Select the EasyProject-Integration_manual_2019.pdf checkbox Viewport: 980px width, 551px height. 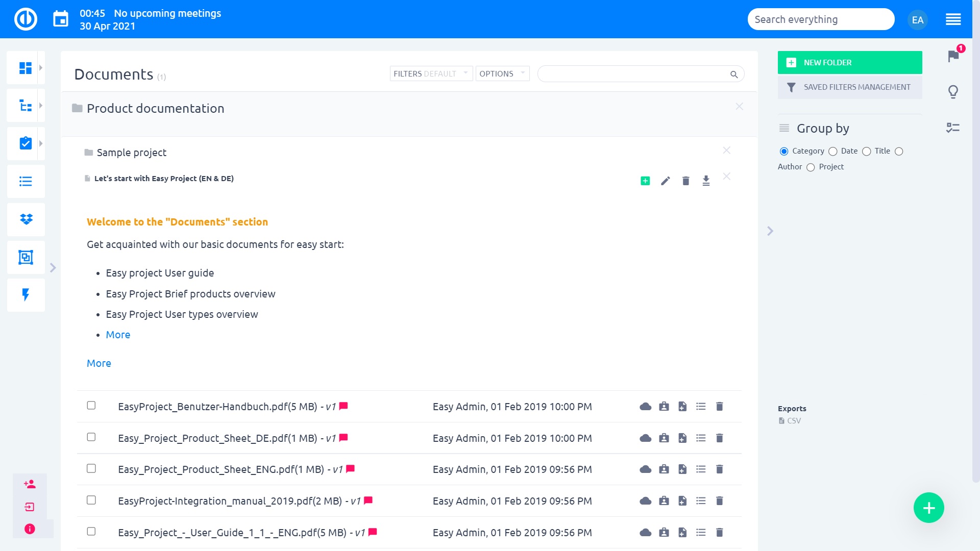[x=91, y=500]
